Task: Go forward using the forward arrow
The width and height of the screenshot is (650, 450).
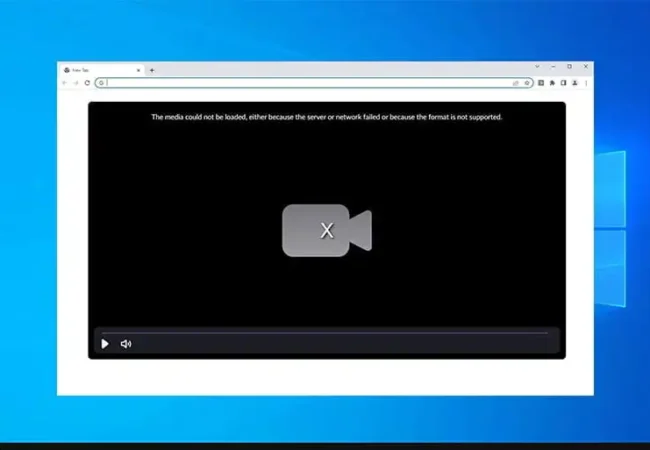Action: tap(76, 83)
